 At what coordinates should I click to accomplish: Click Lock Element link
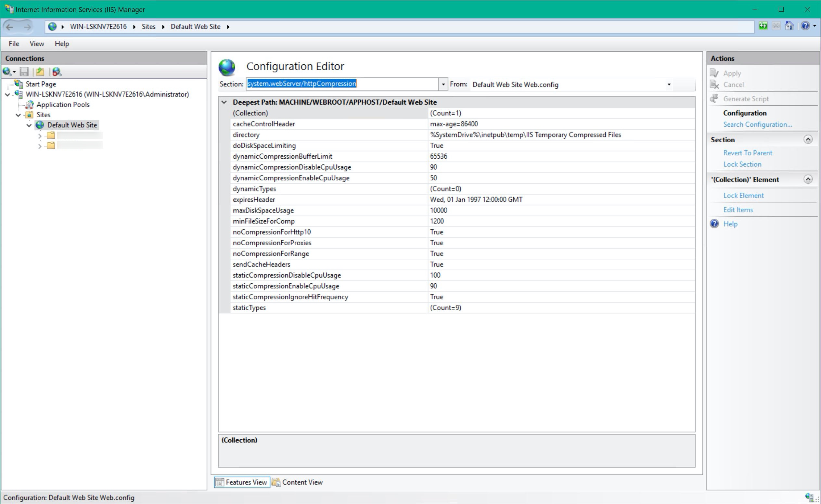743,195
